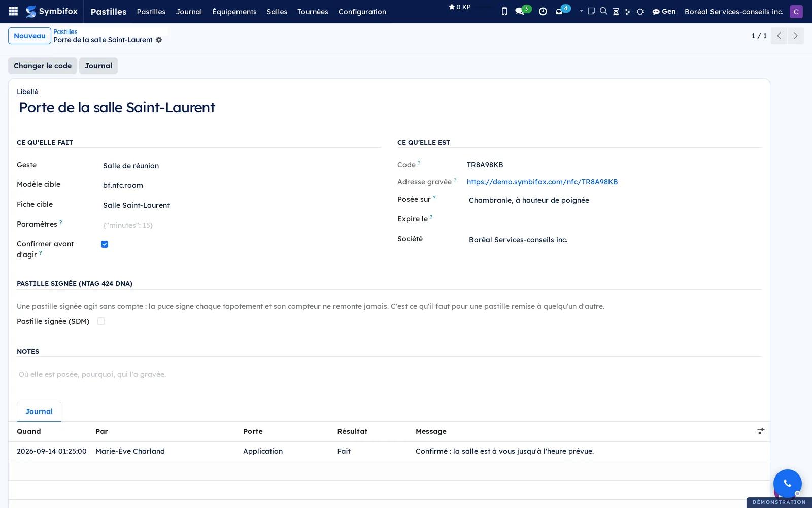Screen dimensions: 812x508
Task: Edit the Posée sur field
Action: coord(614,200)
